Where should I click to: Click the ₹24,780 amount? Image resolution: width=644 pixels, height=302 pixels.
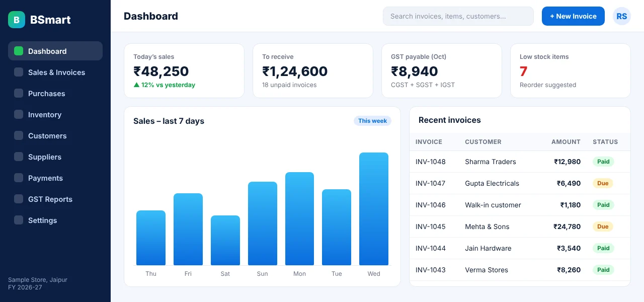click(x=567, y=226)
